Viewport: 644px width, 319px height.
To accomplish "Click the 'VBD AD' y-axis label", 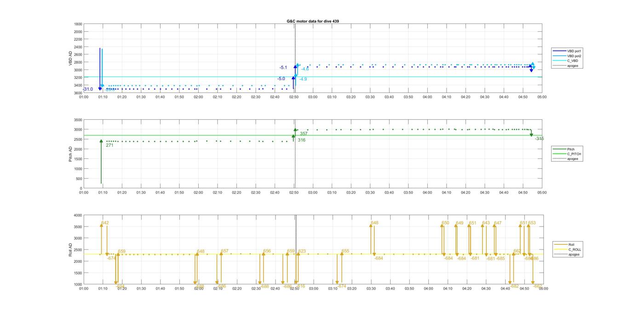I will (70, 58).
